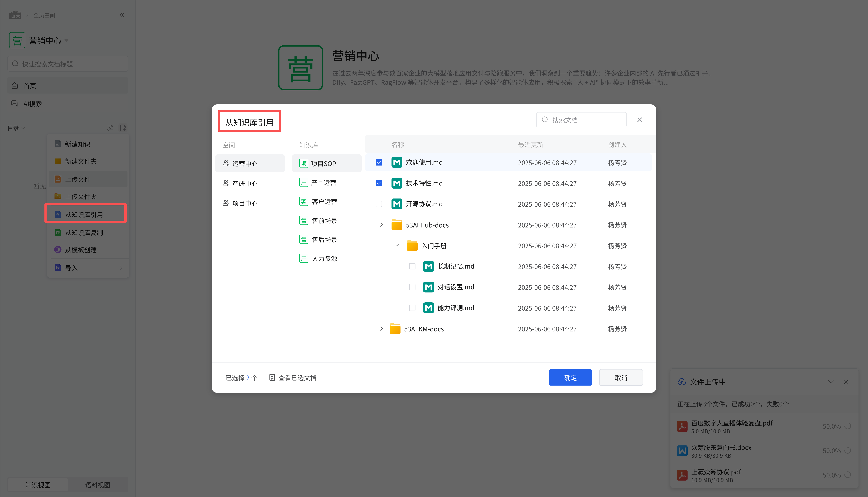Image resolution: width=868 pixels, height=497 pixels.
Task: Click the collapse sidebar double-chevron icon
Action: [x=122, y=15]
